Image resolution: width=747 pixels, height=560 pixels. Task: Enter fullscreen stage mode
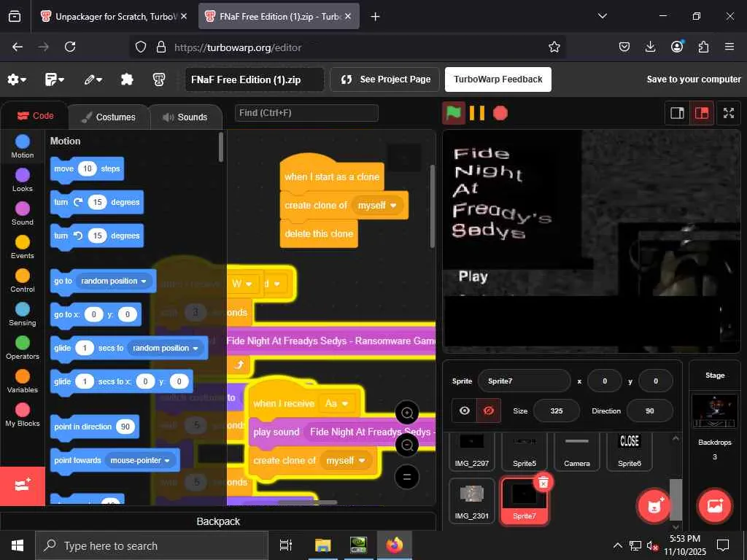pos(729,113)
